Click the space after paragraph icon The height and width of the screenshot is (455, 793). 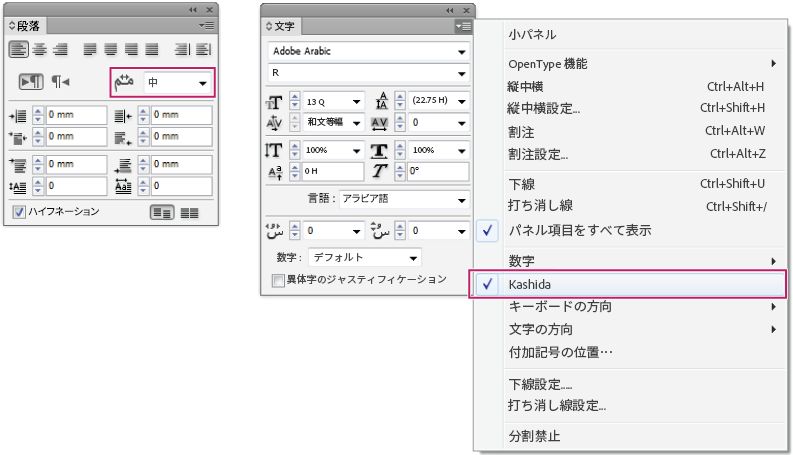123,165
